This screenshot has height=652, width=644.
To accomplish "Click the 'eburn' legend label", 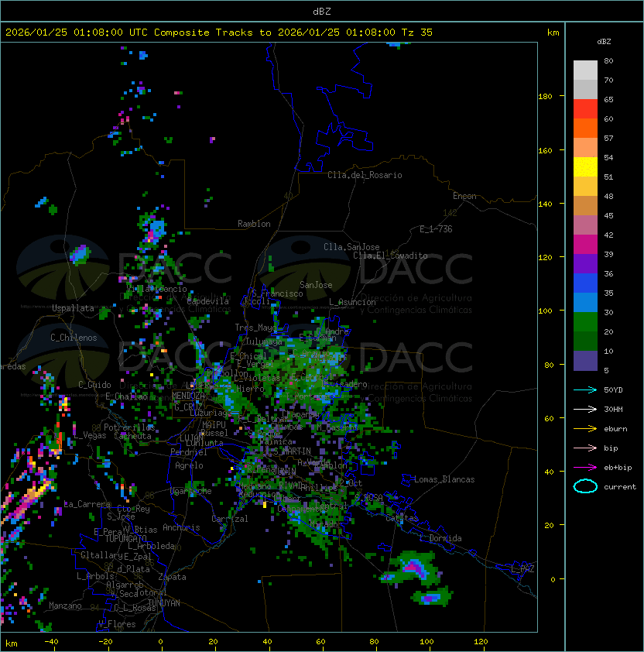I will coord(615,429).
